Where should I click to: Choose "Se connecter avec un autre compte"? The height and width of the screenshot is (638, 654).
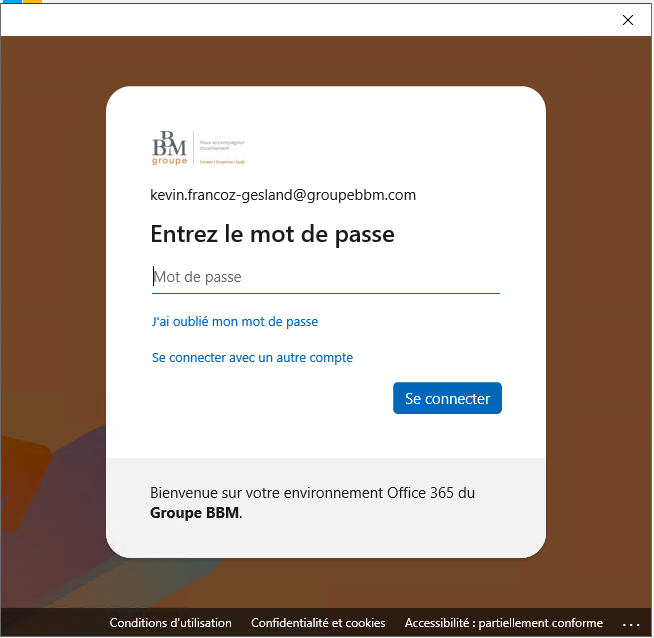tap(252, 357)
